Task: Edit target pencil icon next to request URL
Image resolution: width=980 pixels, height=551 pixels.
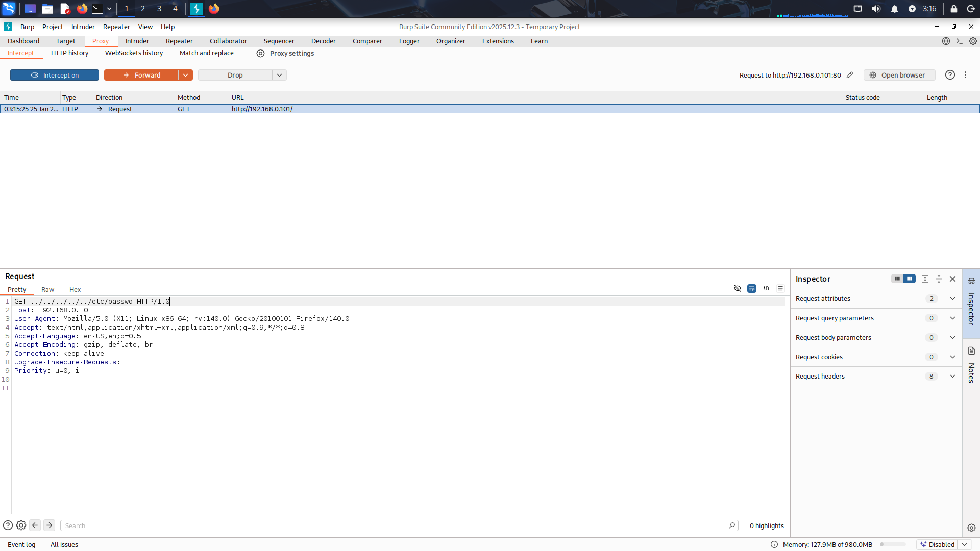Action: click(850, 75)
